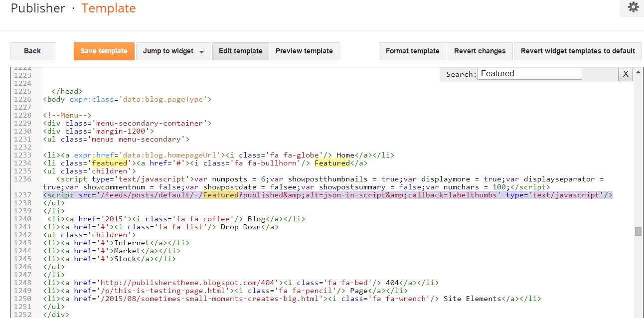Click highlighted Featured in script src line
The height and width of the screenshot is (318, 644).
pyautogui.click(x=221, y=195)
